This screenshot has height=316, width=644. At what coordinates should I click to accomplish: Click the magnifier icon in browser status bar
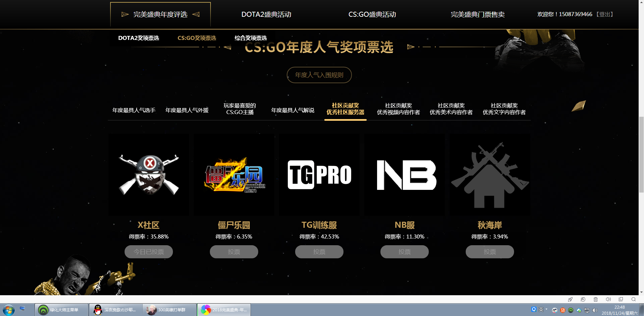tap(634, 299)
